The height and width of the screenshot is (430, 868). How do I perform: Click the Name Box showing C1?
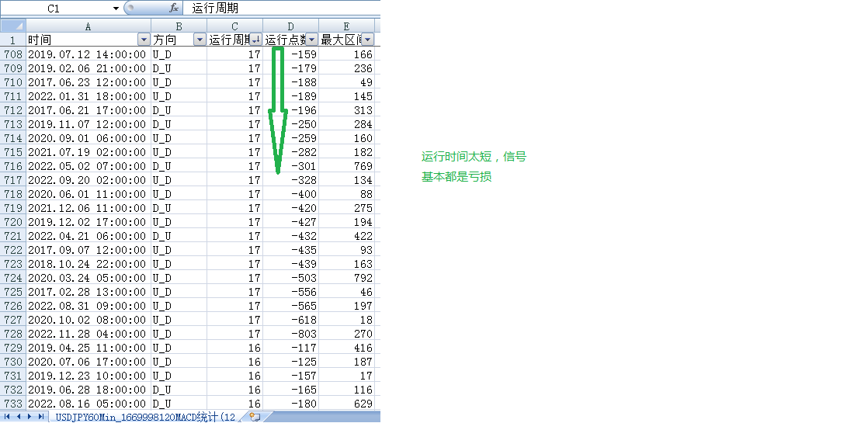point(54,9)
